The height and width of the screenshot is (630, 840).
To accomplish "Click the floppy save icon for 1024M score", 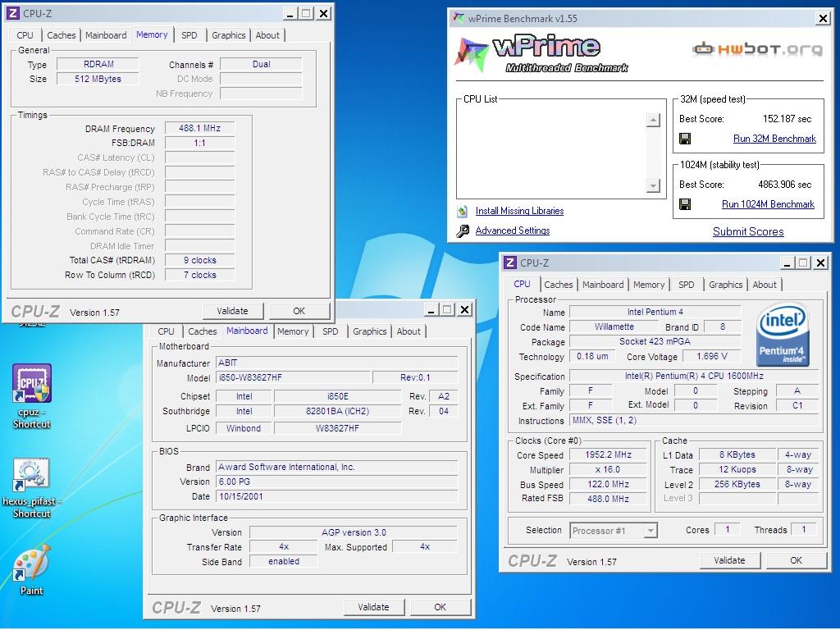I will pos(685,204).
